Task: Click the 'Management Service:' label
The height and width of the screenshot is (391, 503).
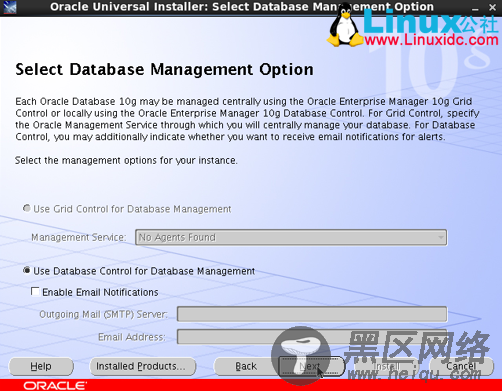Action: click(x=79, y=237)
